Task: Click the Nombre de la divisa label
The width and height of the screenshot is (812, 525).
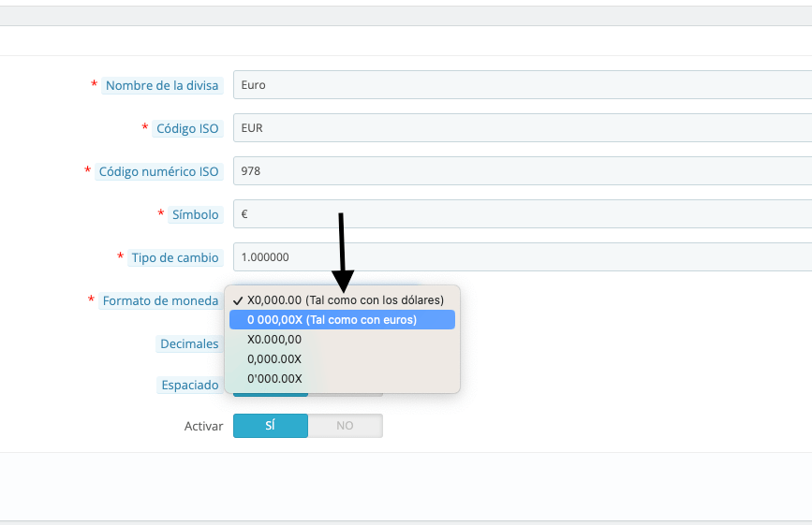Action: tap(162, 85)
